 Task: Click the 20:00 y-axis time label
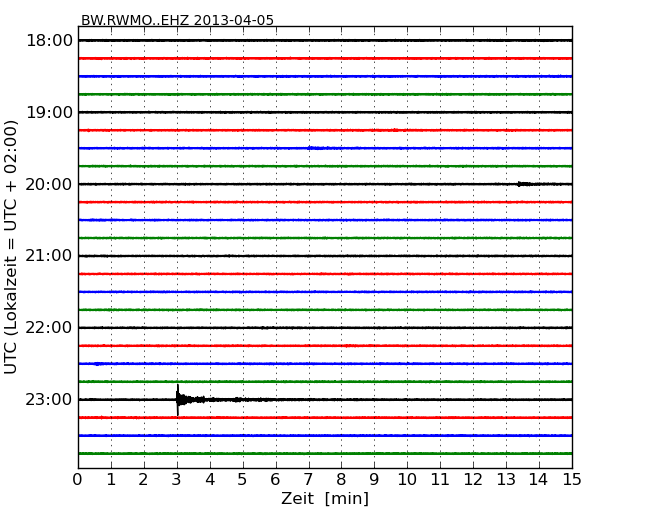click(x=49, y=184)
